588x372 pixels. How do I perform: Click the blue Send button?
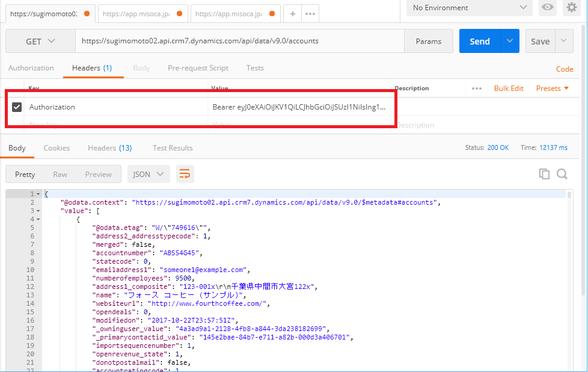[x=480, y=41]
